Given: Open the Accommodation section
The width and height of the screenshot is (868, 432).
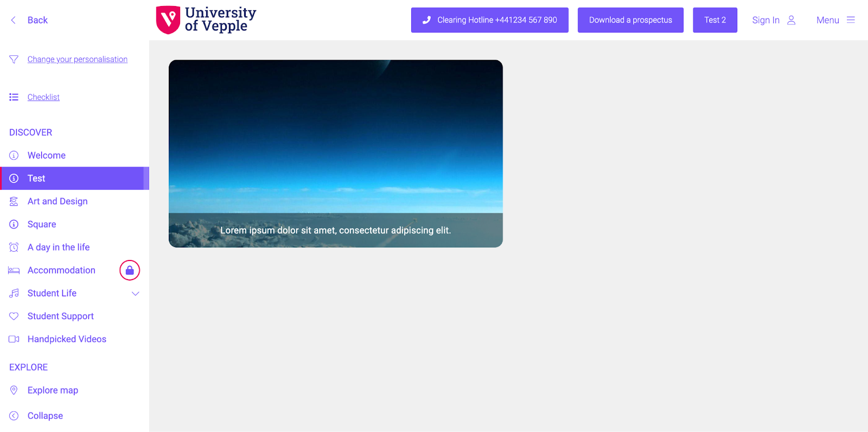Looking at the screenshot, I should tap(61, 270).
